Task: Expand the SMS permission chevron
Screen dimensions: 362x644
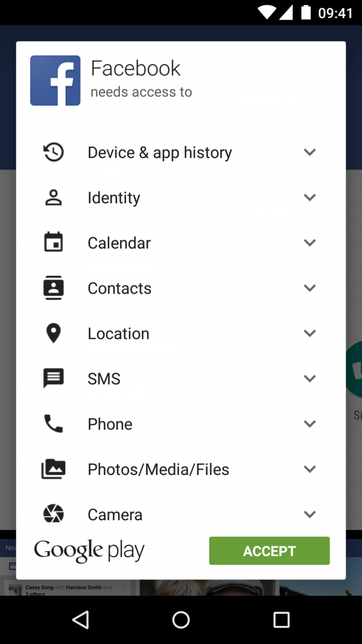Action: click(x=310, y=378)
